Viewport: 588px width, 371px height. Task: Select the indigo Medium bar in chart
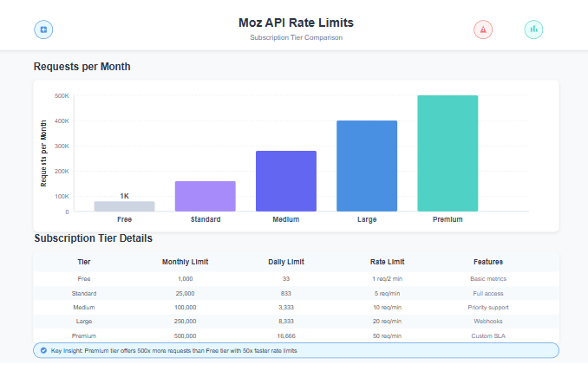(286, 181)
